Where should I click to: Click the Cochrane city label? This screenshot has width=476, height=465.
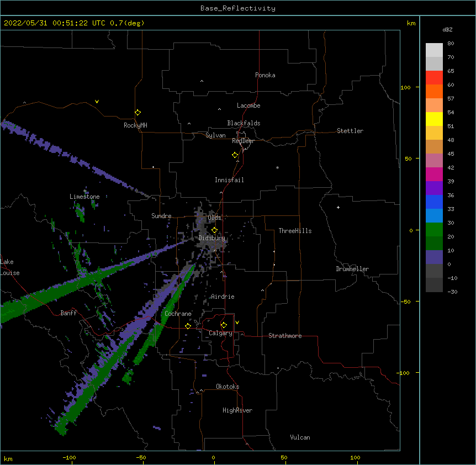(178, 314)
